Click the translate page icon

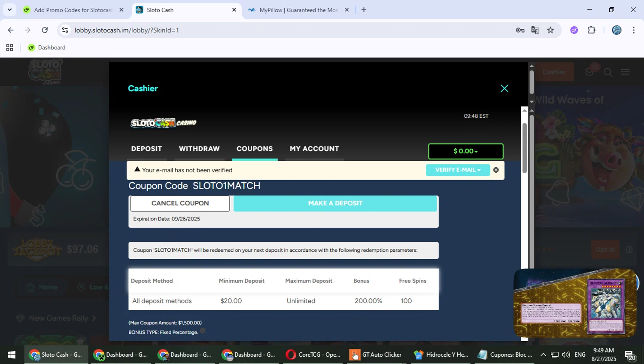tap(535, 30)
